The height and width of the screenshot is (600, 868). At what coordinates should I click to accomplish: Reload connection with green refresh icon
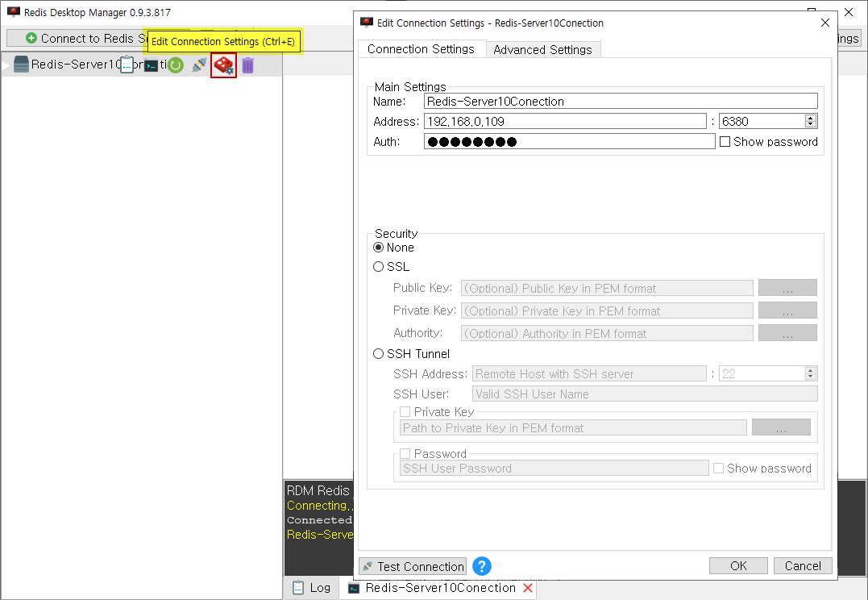pos(176,65)
